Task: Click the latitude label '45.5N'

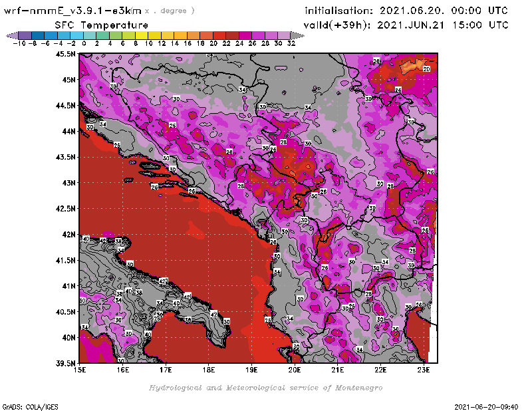Action: 66,54
